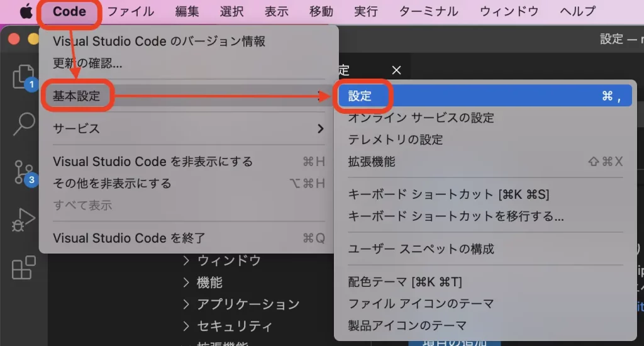The width and height of the screenshot is (644, 346).
Task: Select 設定 in the submenu
Action: (485, 96)
